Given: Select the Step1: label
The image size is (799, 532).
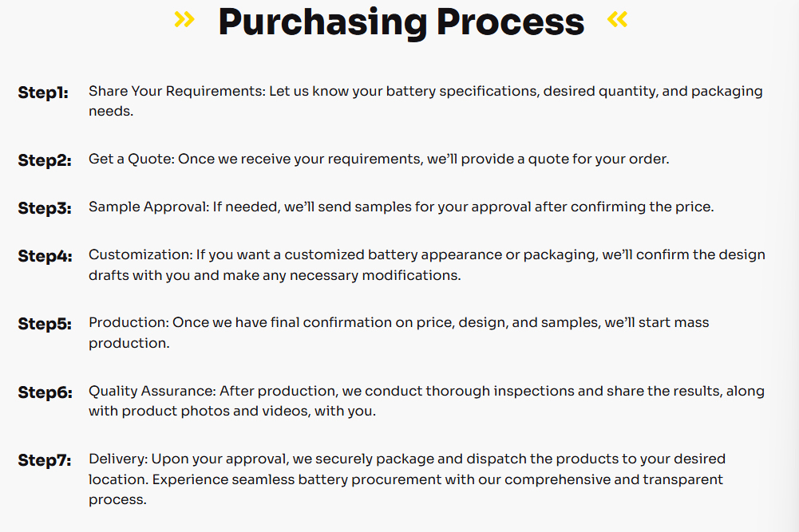Looking at the screenshot, I should (43, 93).
